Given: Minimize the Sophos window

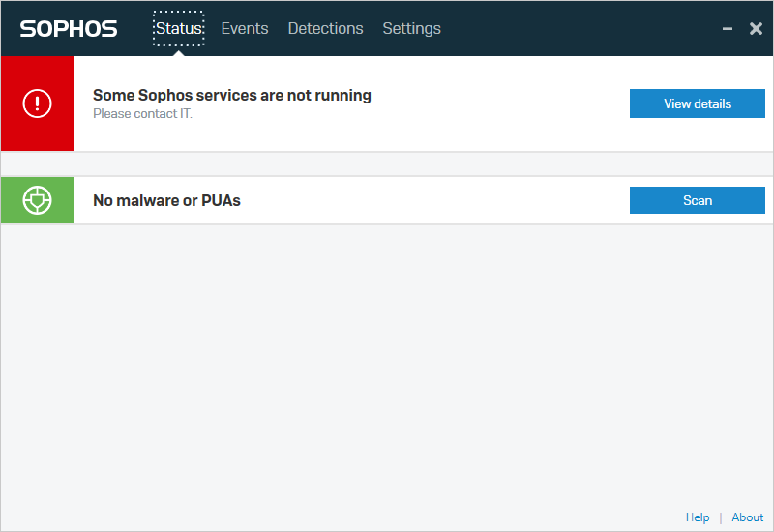Looking at the screenshot, I should pyautogui.click(x=728, y=29).
